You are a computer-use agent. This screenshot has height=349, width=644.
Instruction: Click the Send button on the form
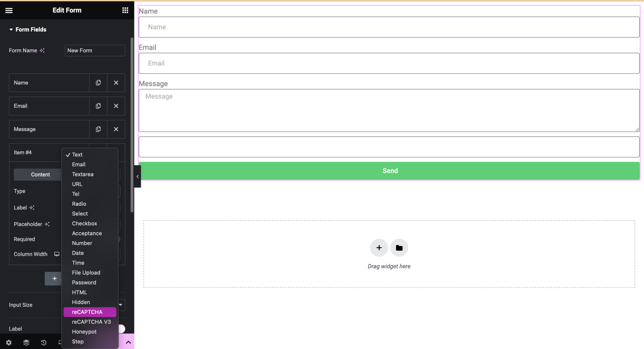click(390, 171)
